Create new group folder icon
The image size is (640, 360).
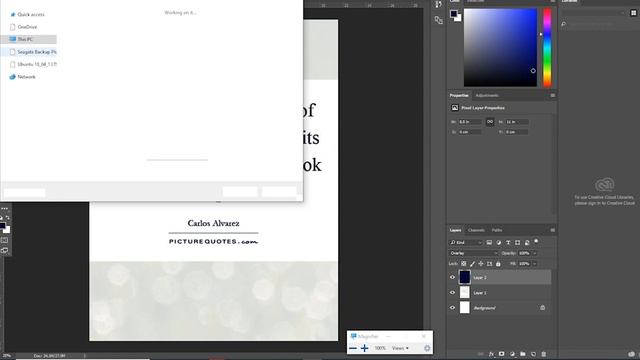(x=523, y=354)
